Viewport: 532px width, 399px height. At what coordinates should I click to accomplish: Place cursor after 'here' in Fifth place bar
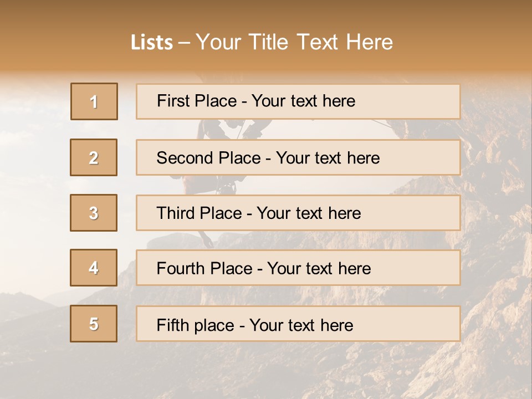(354, 325)
